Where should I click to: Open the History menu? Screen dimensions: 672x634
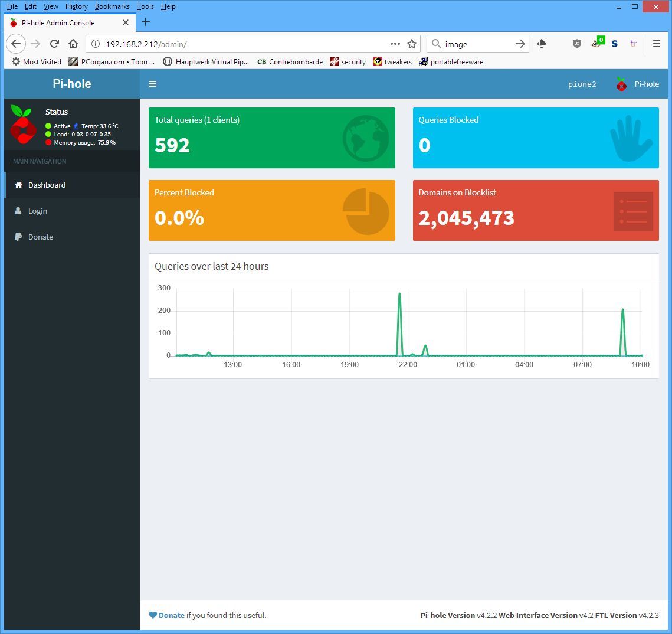coord(76,6)
